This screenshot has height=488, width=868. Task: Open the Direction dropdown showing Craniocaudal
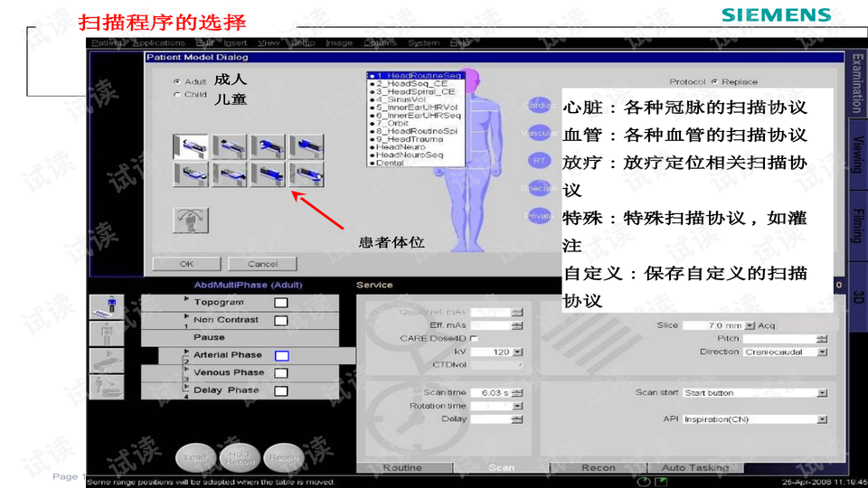823,352
